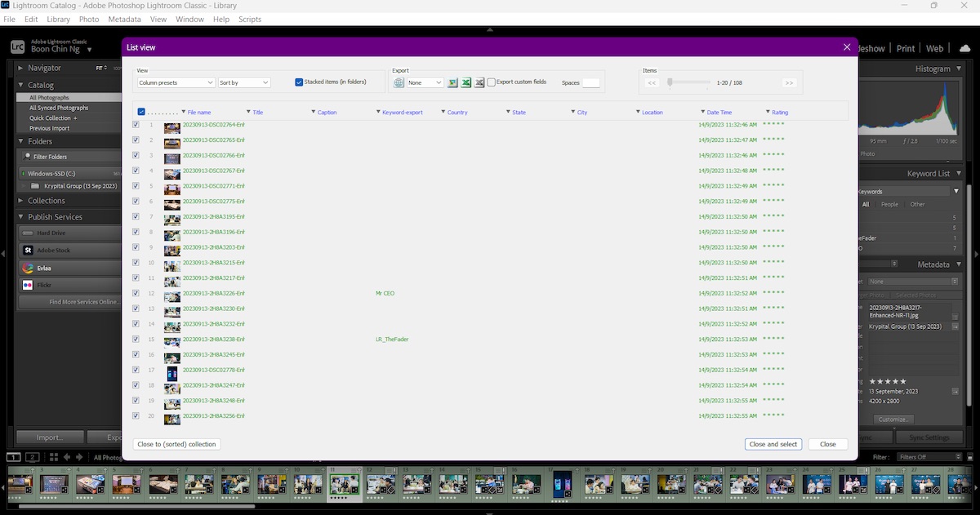Toggle Stacked items (in folders) checkbox
980x515 pixels.
[299, 82]
